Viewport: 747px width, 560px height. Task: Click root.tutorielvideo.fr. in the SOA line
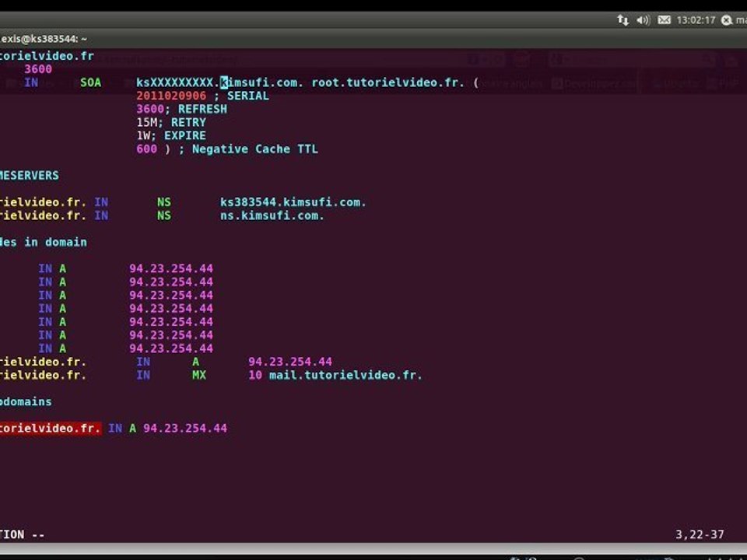388,82
